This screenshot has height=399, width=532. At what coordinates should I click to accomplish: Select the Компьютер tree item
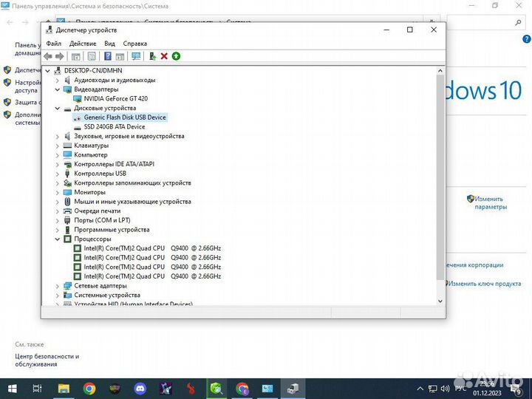tap(91, 154)
